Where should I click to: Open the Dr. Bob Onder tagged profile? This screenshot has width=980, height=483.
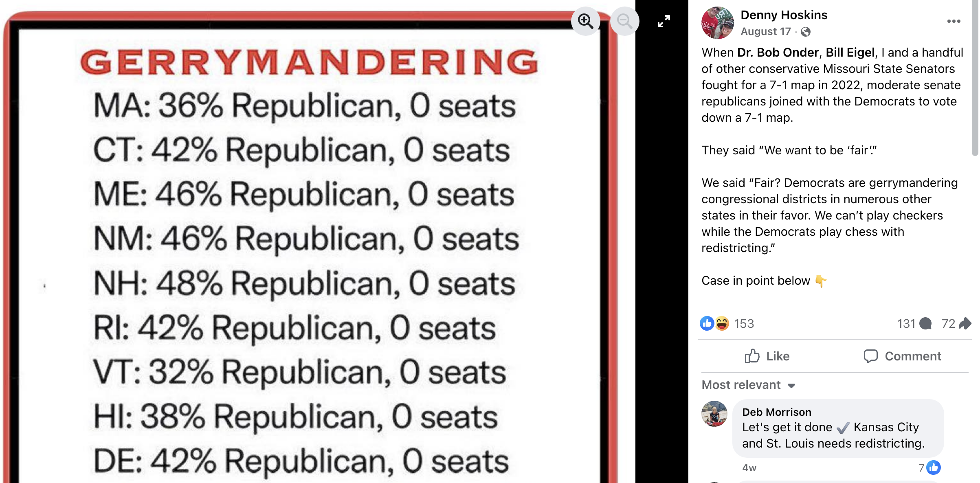(778, 53)
